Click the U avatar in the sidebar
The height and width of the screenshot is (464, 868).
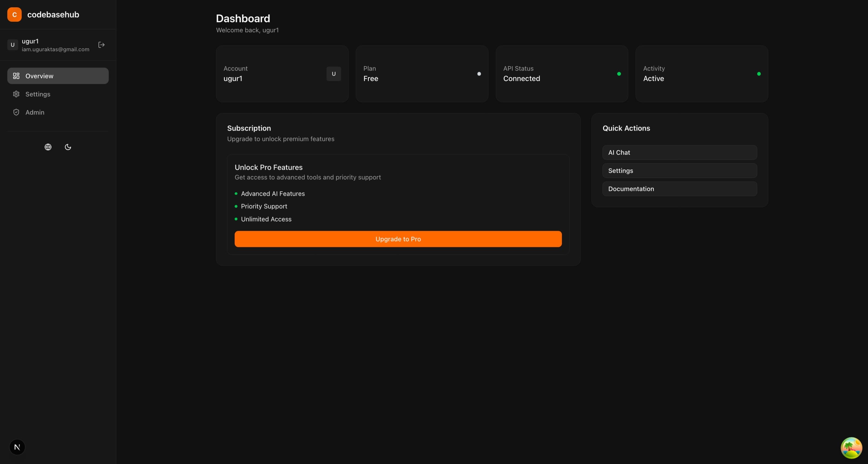[x=12, y=44]
